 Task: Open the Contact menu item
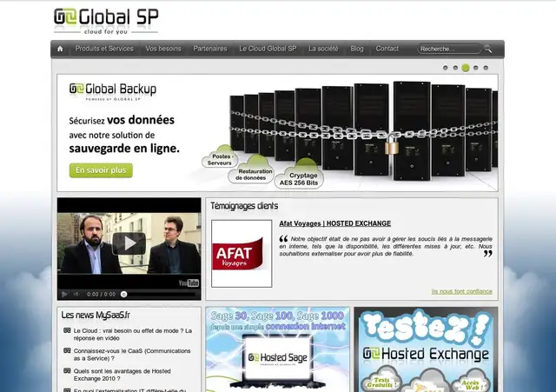point(387,49)
